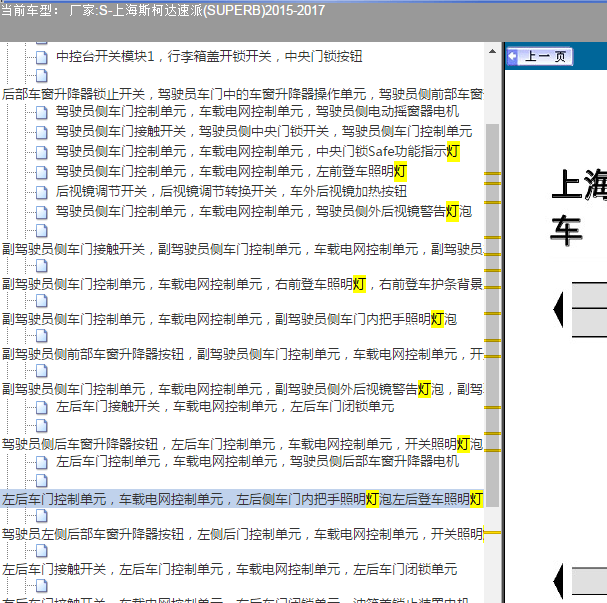Click document icon above 后部车窗升降器锁止开关 text

click(42, 76)
